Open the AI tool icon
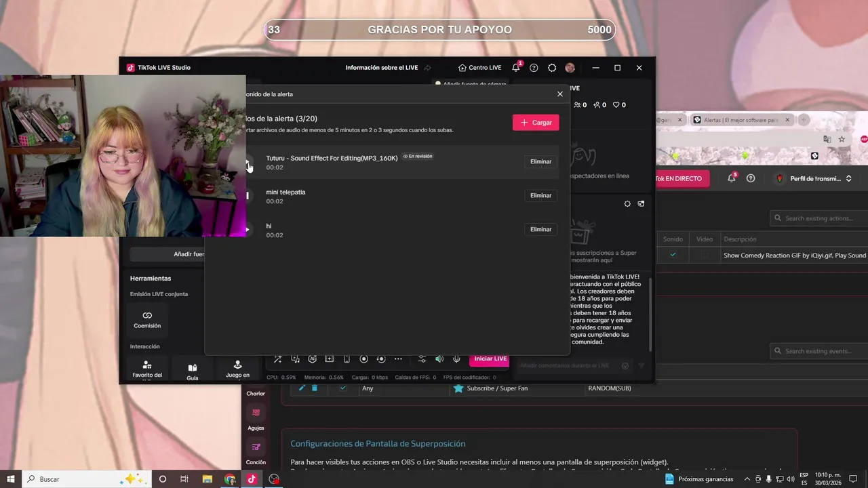 click(312, 359)
